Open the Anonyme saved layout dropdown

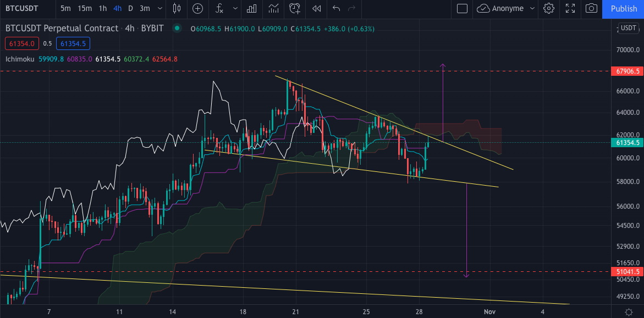click(x=531, y=8)
